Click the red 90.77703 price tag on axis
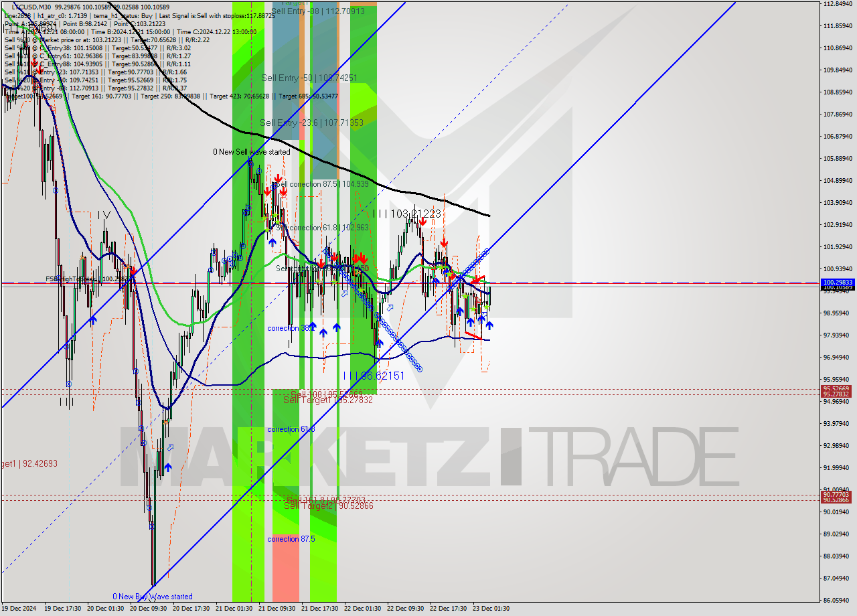The image size is (857, 616). pos(838,494)
